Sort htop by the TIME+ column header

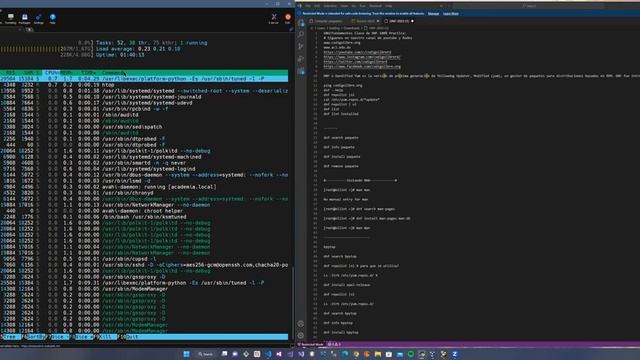click(88, 73)
